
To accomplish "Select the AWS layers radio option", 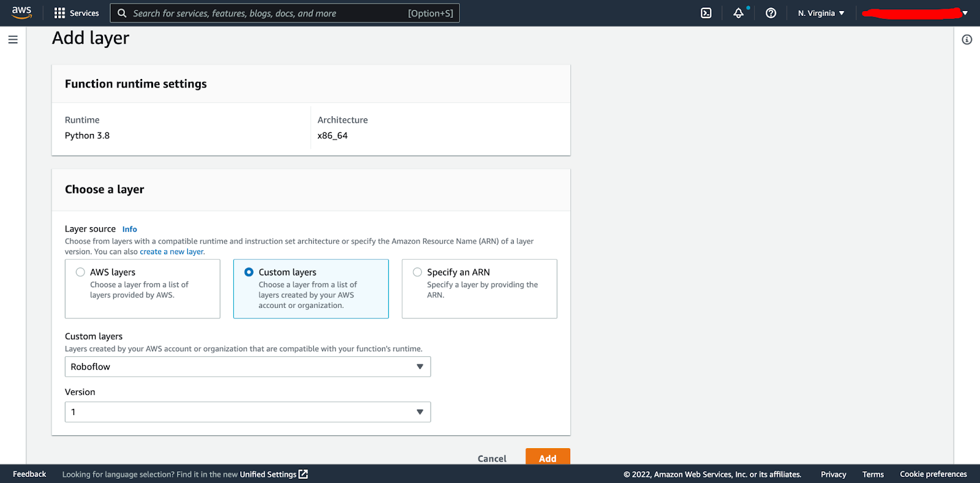I will tap(80, 272).
